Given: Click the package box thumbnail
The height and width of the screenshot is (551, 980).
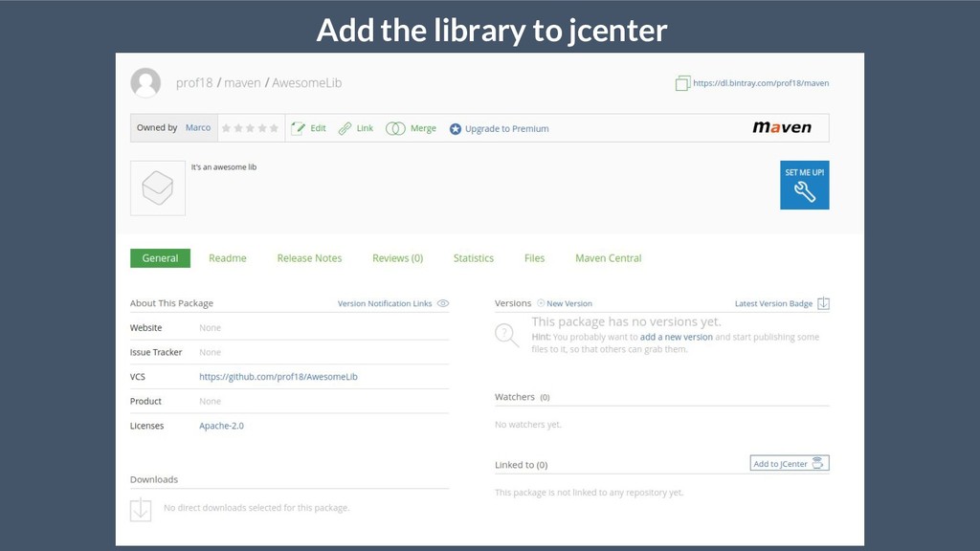Looking at the screenshot, I should pyautogui.click(x=158, y=188).
